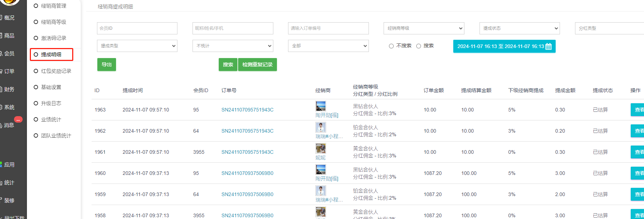
Task: Expand the 不统计 dropdown
Action: pyautogui.click(x=233, y=46)
